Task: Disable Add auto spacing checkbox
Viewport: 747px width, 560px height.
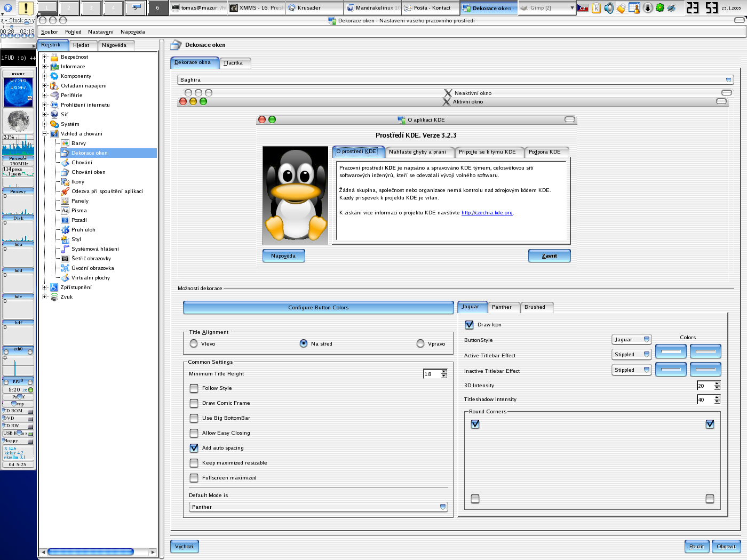Action: pos(194,448)
